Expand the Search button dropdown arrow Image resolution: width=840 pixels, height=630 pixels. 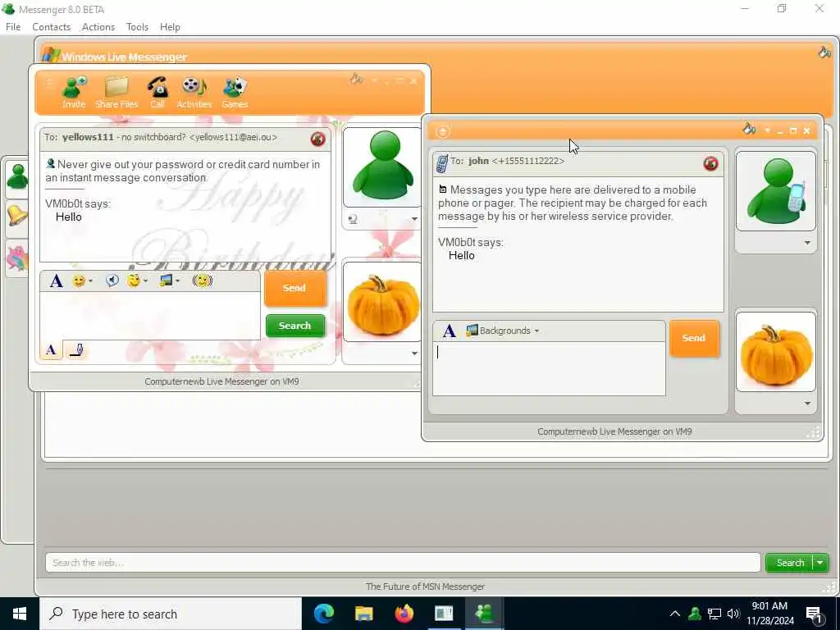[820, 563]
